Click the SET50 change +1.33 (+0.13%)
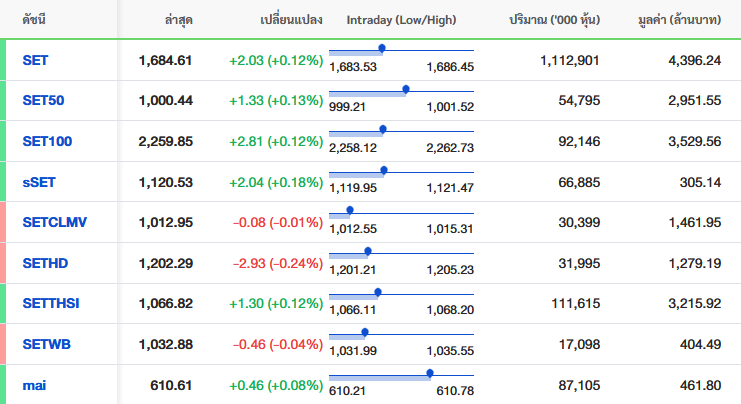This screenshot has width=741, height=404. tap(276, 101)
